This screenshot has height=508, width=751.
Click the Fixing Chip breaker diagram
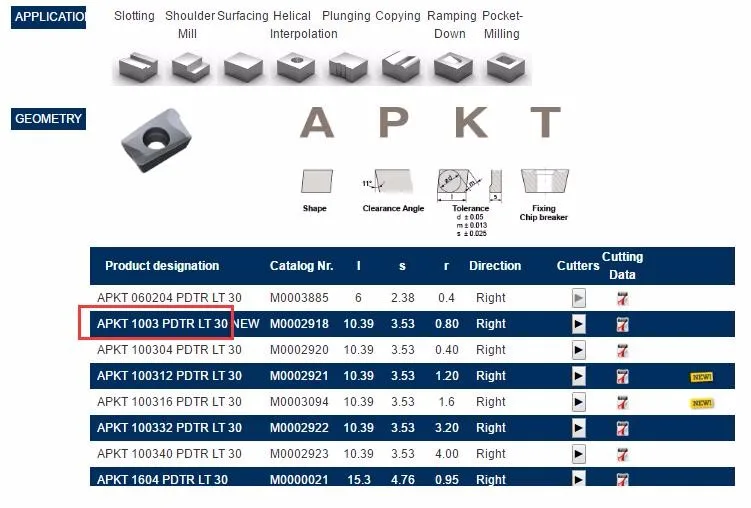pos(545,181)
